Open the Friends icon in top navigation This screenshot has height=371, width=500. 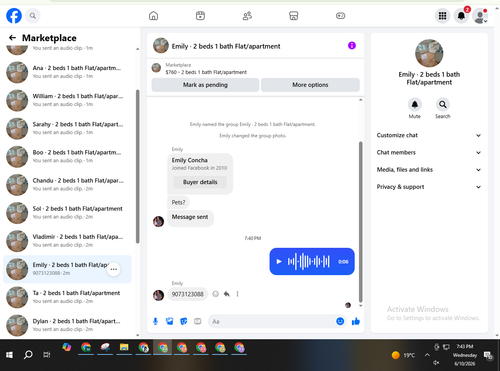(x=247, y=16)
